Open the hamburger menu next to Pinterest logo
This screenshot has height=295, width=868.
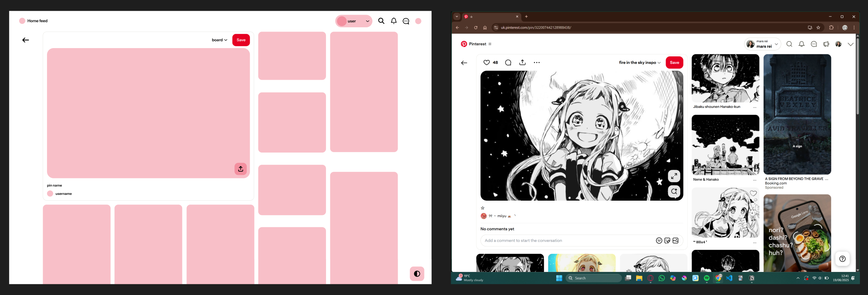point(490,44)
